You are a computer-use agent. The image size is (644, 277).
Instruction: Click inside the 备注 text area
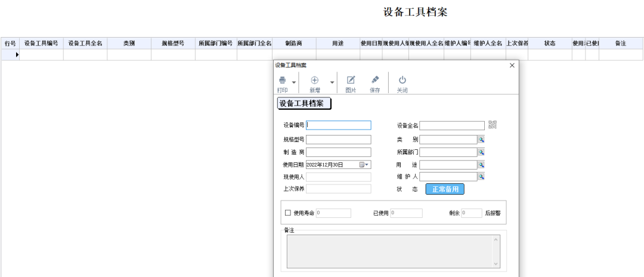point(390,251)
